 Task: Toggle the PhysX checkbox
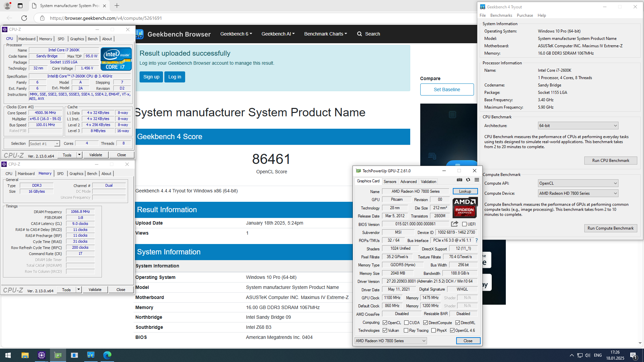[433, 330]
